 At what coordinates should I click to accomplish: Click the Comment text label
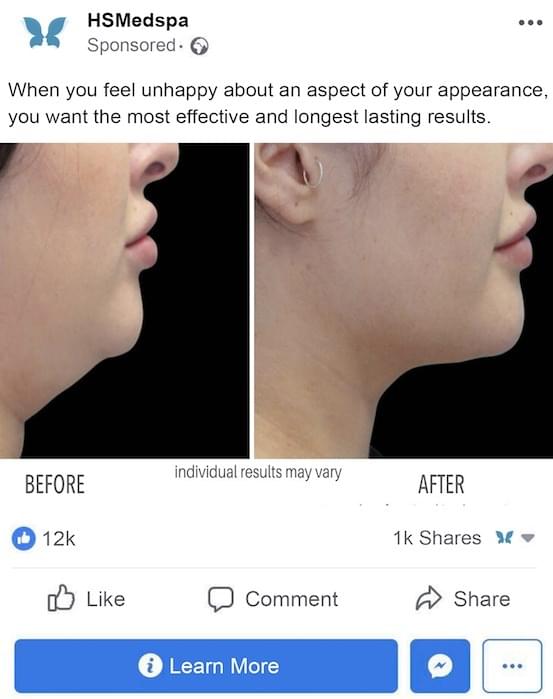(x=292, y=599)
